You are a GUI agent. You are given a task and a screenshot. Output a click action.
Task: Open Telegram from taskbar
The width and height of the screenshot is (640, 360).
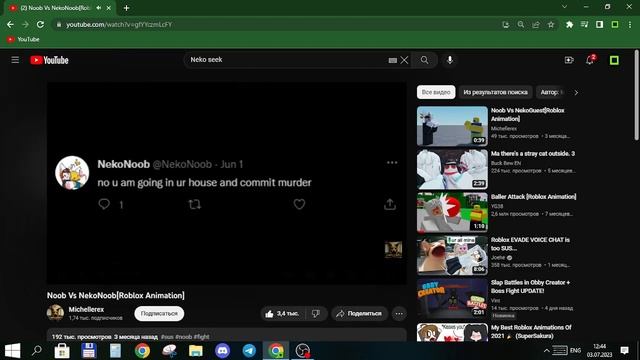tap(249, 351)
